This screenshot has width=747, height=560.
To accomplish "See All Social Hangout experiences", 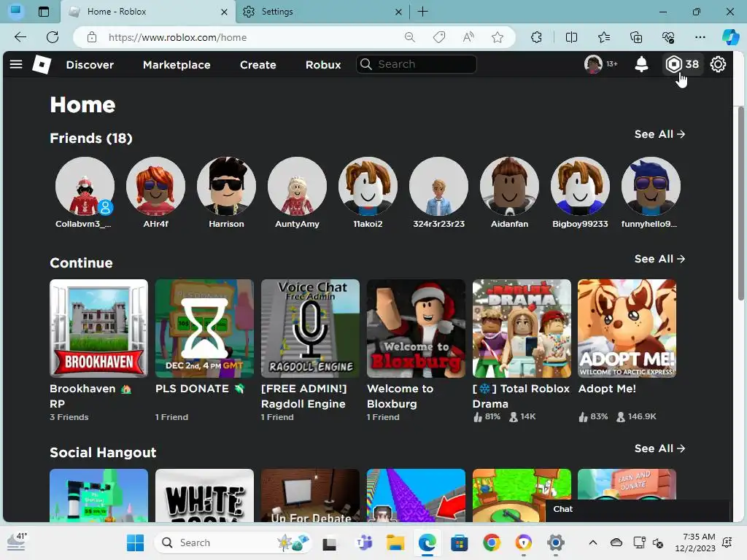I will [x=659, y=448].
